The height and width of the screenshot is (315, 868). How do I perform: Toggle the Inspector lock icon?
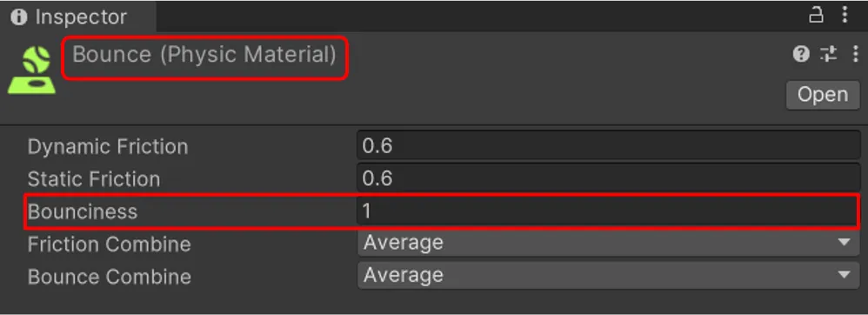816,15
